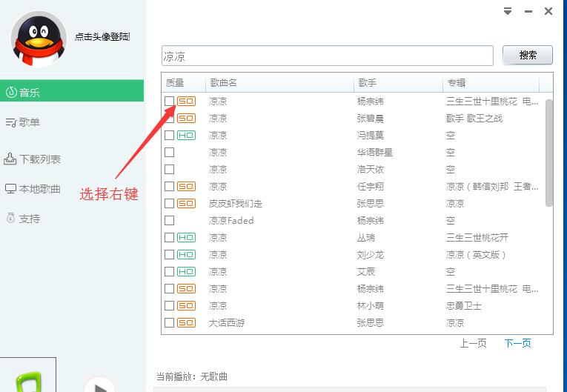Go to next page via 下一页
Screen dimensions: 567x392
pyautogui.click(x=517, y=343)
